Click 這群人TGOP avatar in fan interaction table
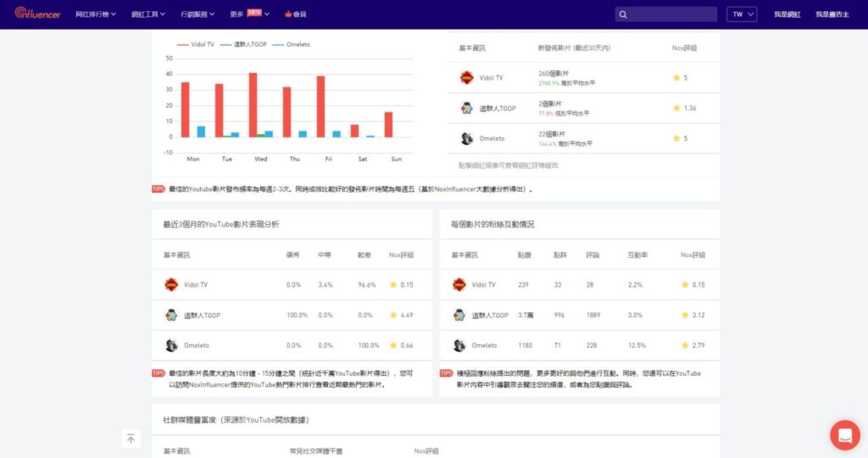The height and width of the screenshot is (458, 868). (x=459, y=315)
